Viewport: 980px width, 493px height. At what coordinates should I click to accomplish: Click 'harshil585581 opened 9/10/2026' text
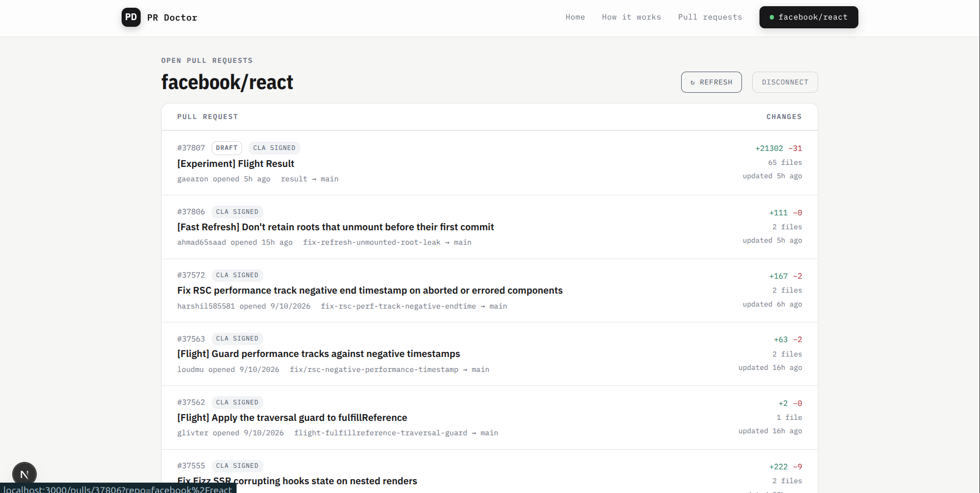[x=244, y=306]
